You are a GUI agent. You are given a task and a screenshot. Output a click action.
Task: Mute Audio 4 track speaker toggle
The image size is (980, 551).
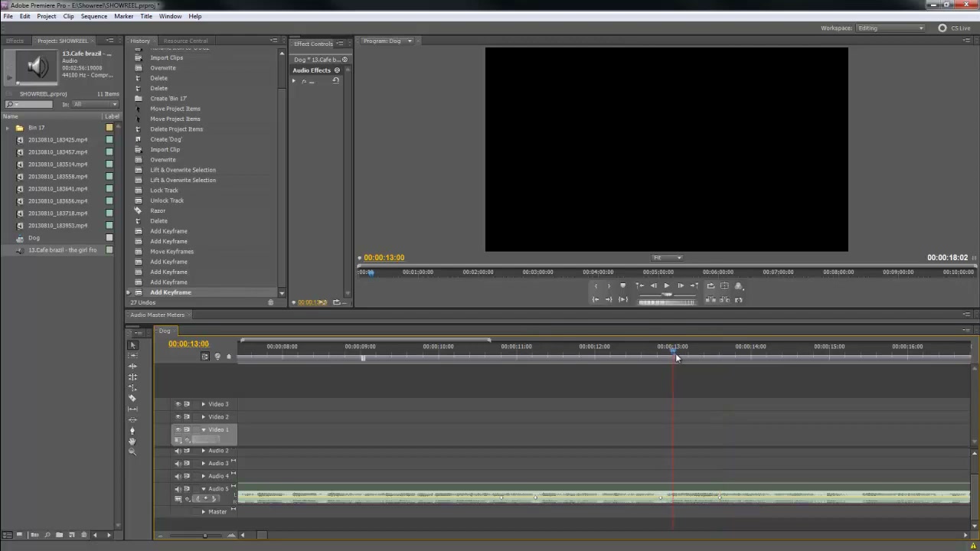(x=178, y=476)
